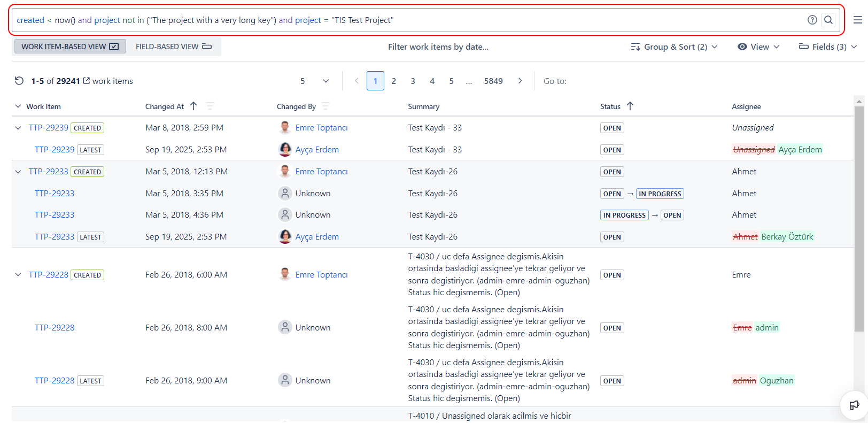The width and height of the screenshot is (868, 423).
Task: Open the TTP-29228 created work item link
Action: point(49,275)
